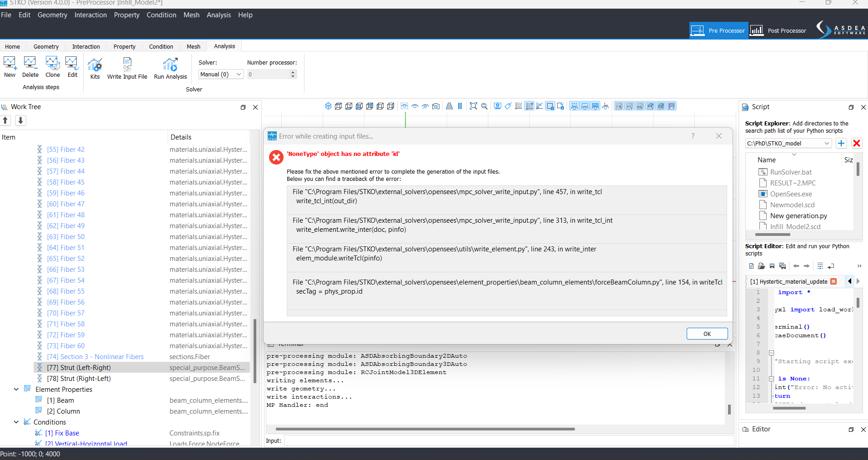Click OK in the error dialog
The width and height of the screenshot is (868, 460).
pos(707,334)
